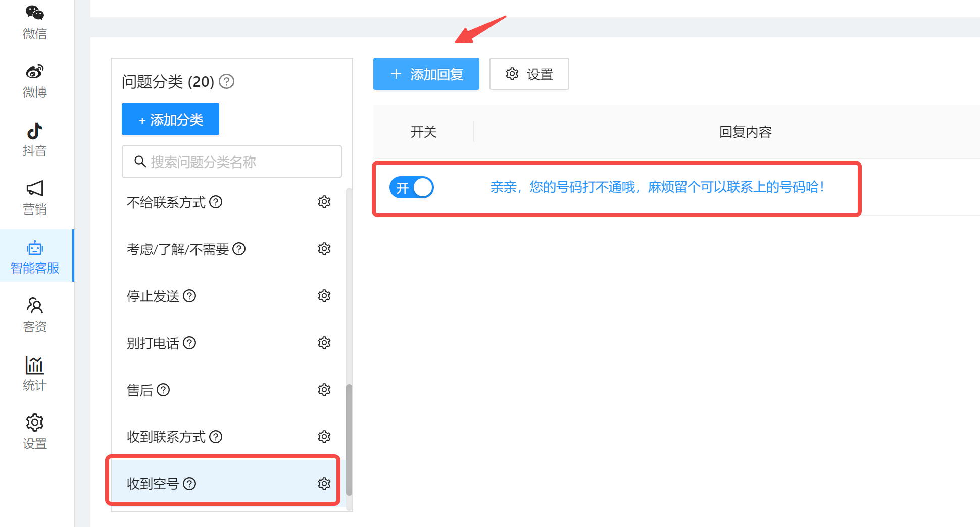Open settings gear for 收到空号 category
This screenshot has height=527, width=980.
324,483
